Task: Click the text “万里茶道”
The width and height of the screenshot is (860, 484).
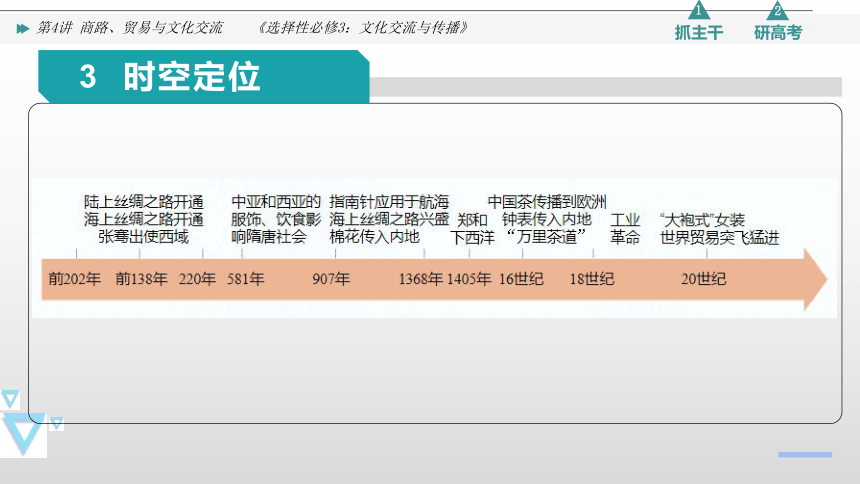Action: 546,237
